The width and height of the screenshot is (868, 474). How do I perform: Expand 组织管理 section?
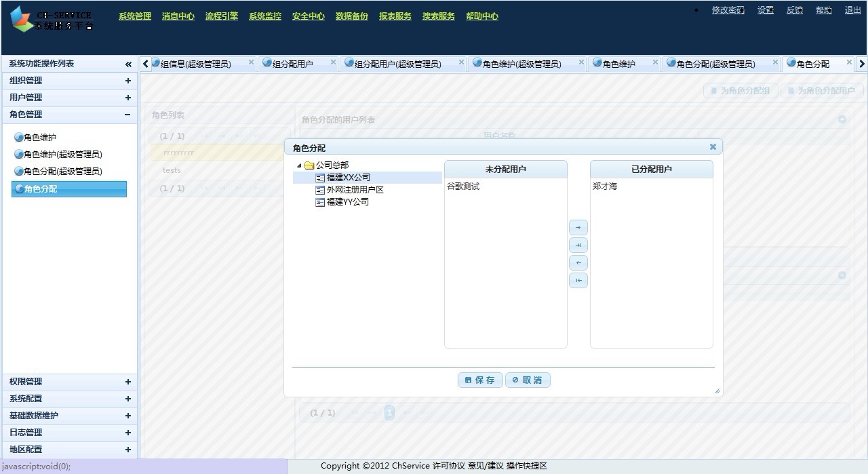[127, 80]
